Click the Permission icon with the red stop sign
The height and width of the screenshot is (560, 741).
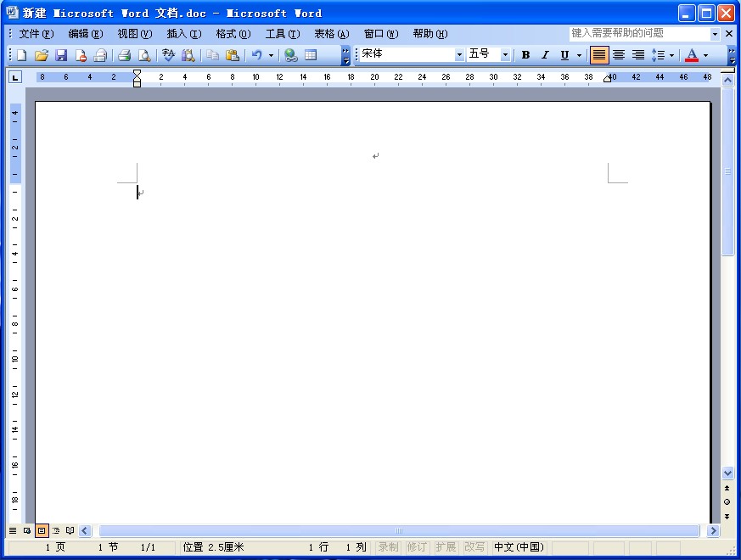pyautogui.click(x=81, y=55)
